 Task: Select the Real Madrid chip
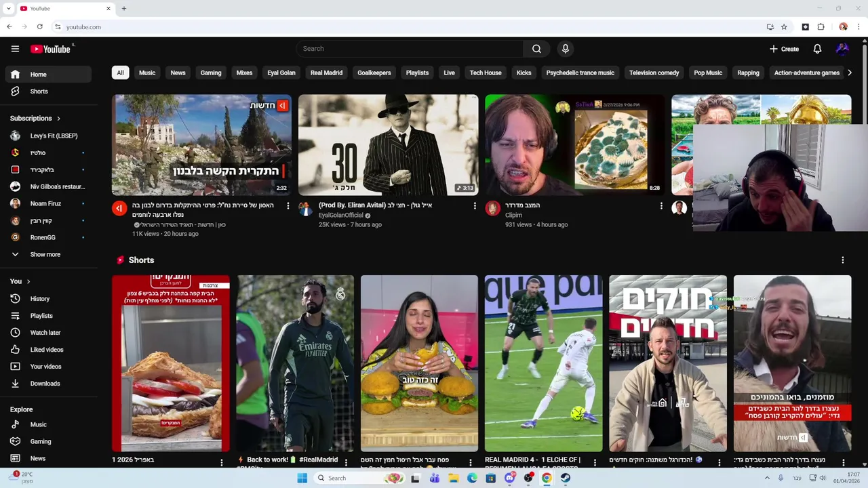pyautogui.click(x=326, y=73)
